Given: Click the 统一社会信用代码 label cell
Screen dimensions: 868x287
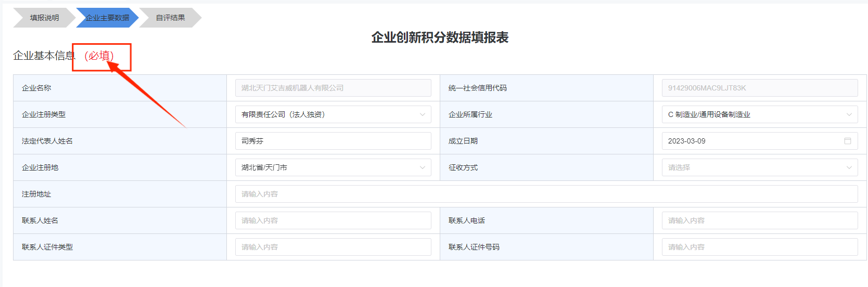Looking at the screenshot, I should click(x=546, y=88).
